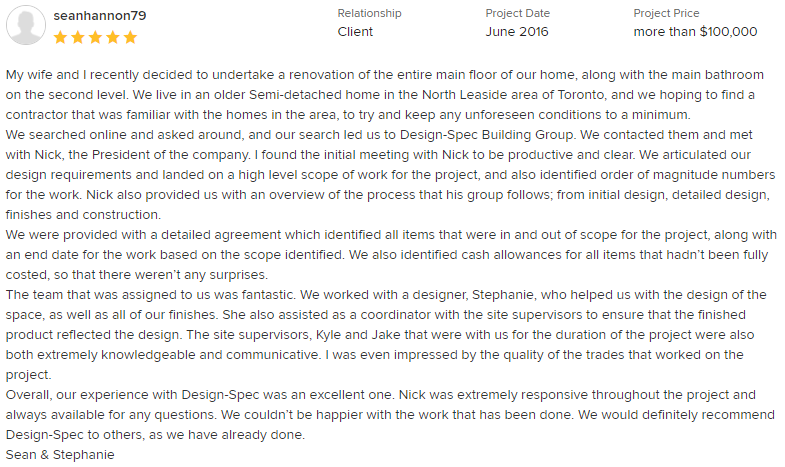Click the paragraph starting "Overall, our experience"

[390, 415]
